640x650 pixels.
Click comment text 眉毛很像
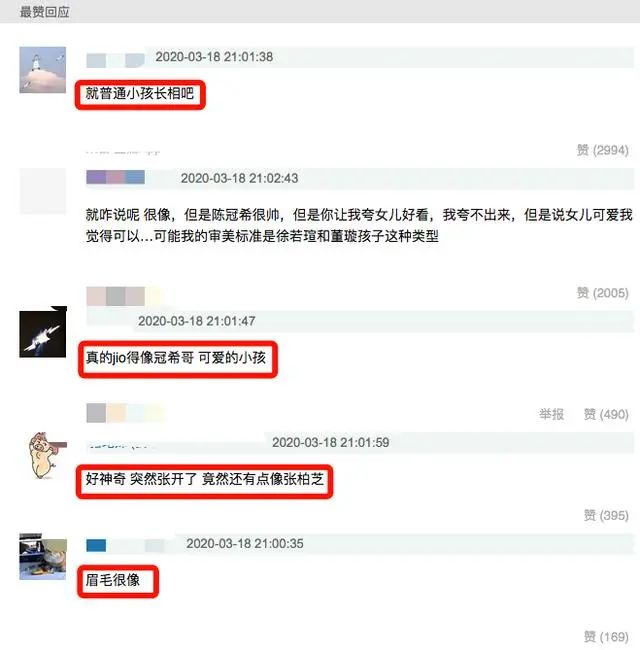pyautogui.click(x=113, y=580)
